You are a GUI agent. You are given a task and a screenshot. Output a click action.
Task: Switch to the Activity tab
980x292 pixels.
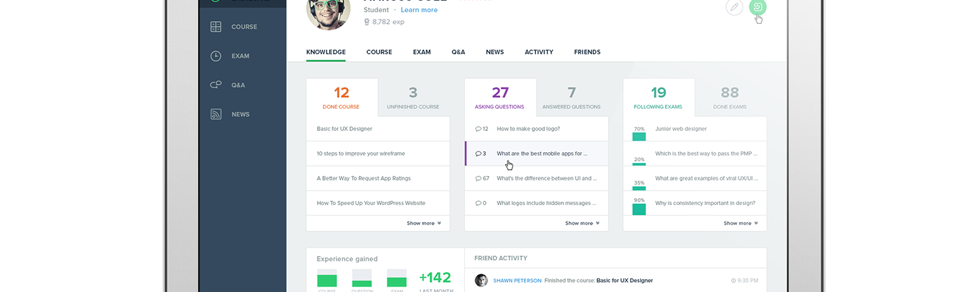[x=539, y=52]
